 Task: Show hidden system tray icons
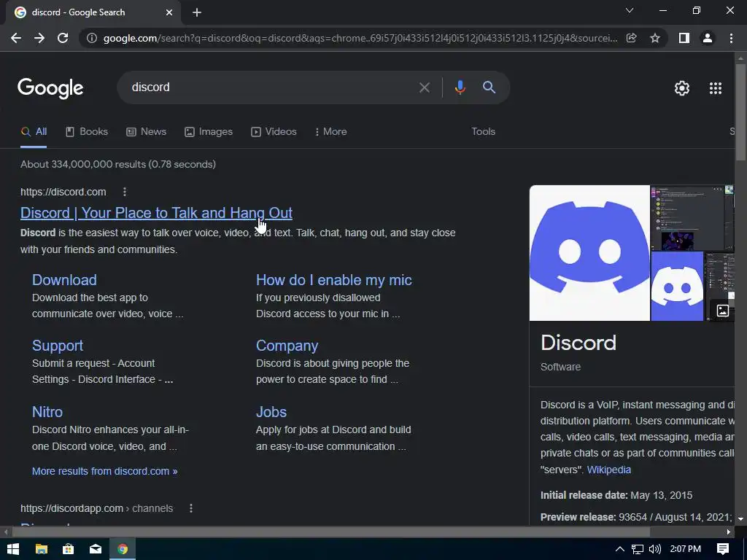[620, 549]
